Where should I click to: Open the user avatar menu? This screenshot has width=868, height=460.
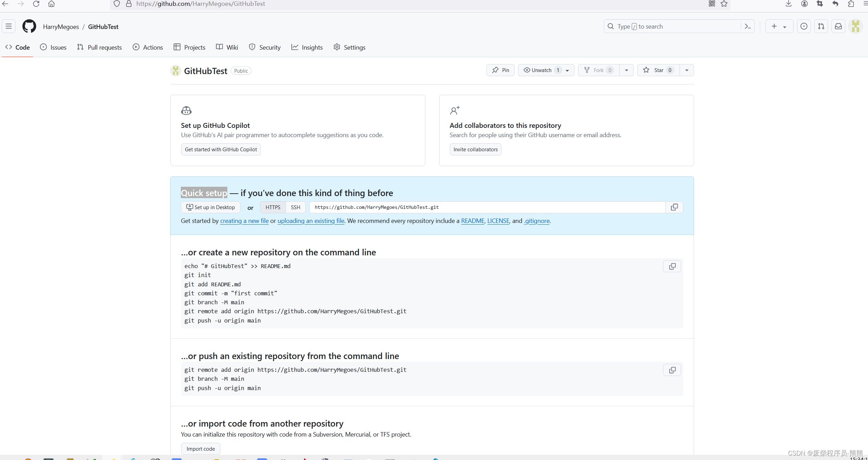(x=856, y=27)
